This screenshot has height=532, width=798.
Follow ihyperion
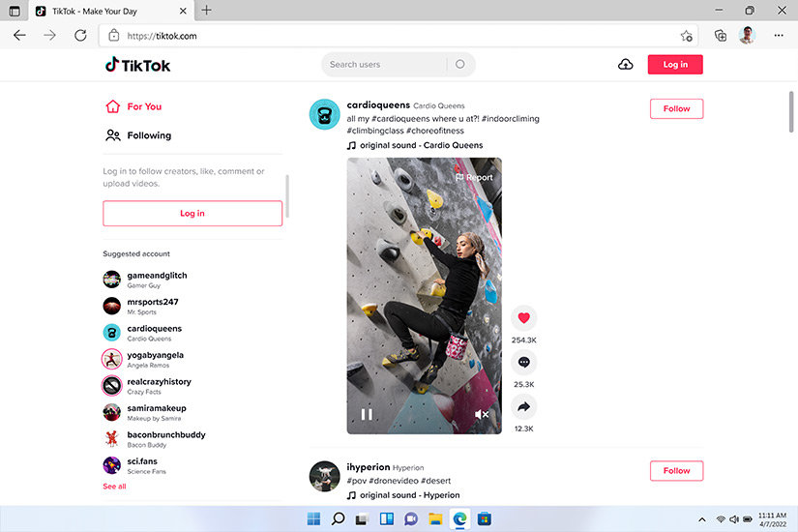[x=676, y=470]
